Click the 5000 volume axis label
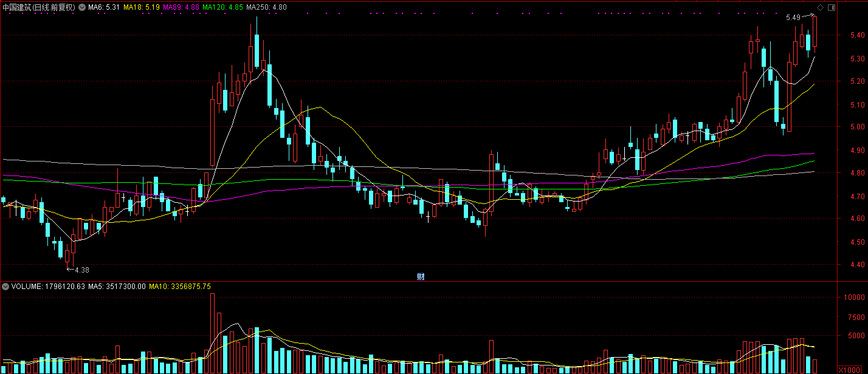Viewport: 868px width, 374px height. [x=856, y=335]
